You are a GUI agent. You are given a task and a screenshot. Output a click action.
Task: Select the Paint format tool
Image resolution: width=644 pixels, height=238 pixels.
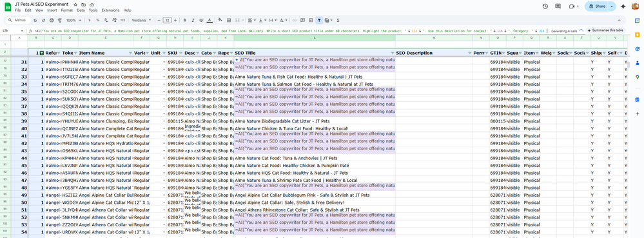pos(59,20)
